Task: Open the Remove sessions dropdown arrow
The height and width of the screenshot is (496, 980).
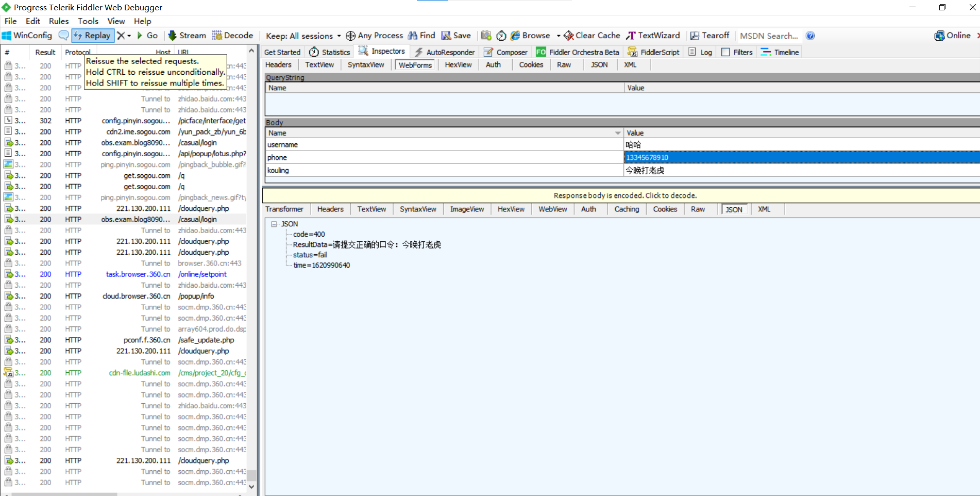Action: point(129,36)
